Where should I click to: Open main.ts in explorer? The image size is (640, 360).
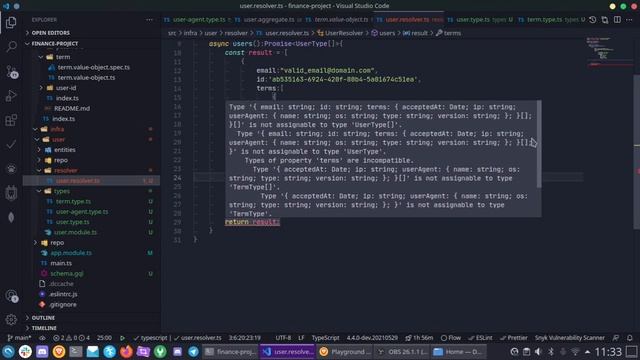91,263
